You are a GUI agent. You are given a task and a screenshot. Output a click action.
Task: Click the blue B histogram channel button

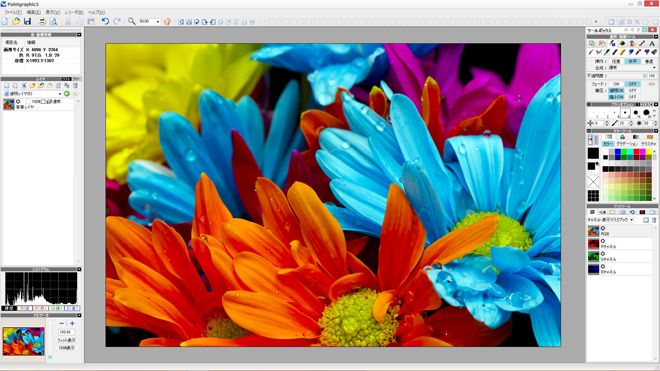point(72,308)
